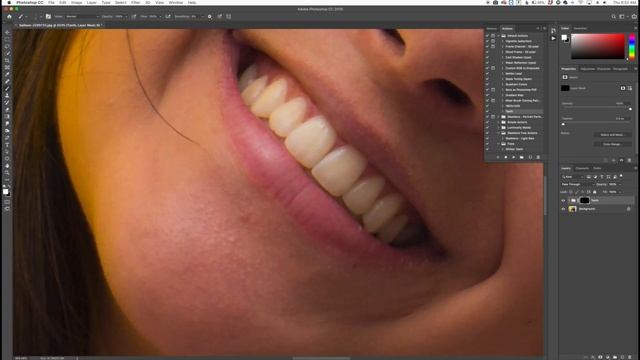The image size is (640, 360).
Task: Open the Window menu
Action: click(176, 2)
